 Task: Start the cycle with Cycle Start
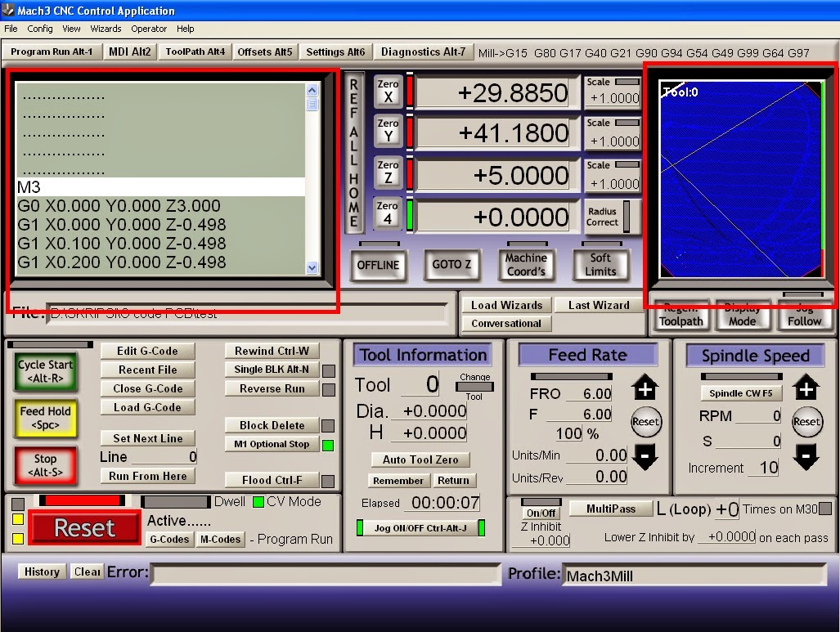[x=46, y=371]
